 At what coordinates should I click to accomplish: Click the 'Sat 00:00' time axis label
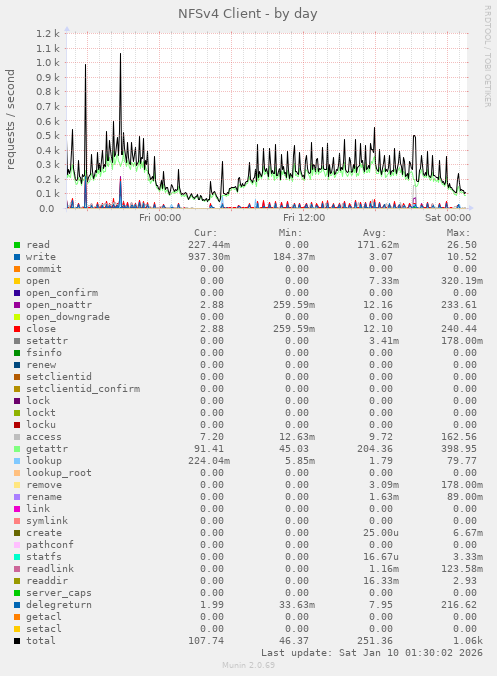(x=448, y=218)
